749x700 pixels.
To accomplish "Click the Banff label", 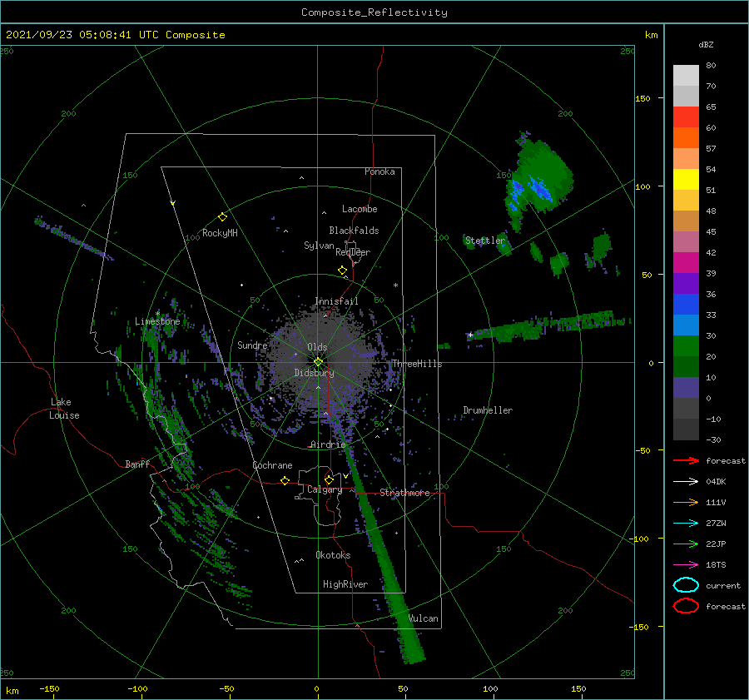I will point(137,464).
